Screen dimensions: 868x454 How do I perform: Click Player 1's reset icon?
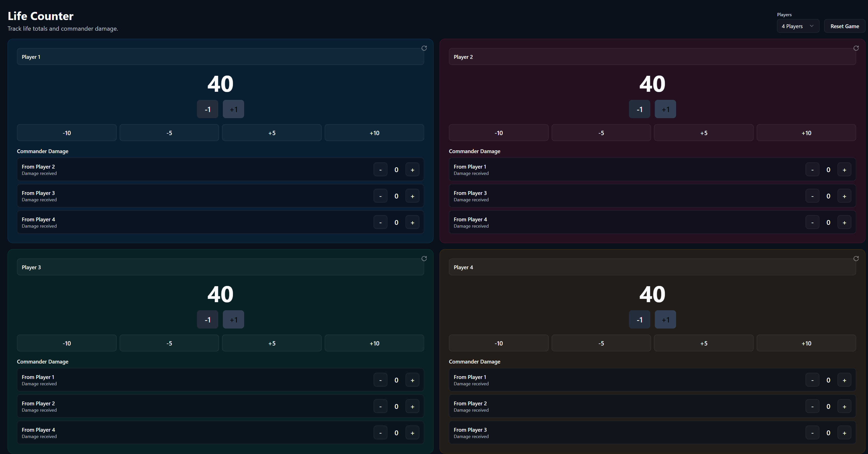tap(424, 48)
